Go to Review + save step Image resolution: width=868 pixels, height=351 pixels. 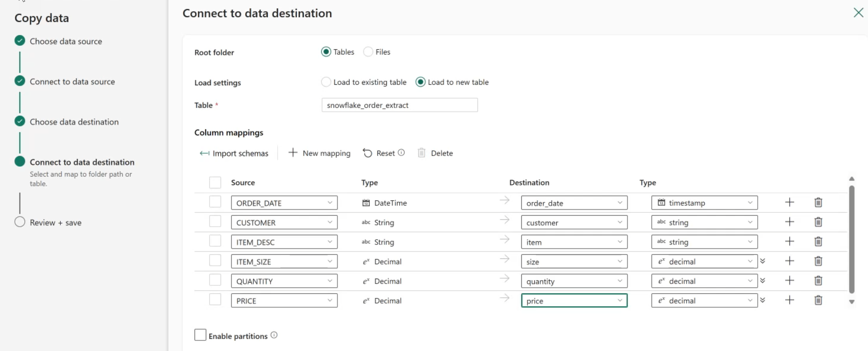coord(55,222)
